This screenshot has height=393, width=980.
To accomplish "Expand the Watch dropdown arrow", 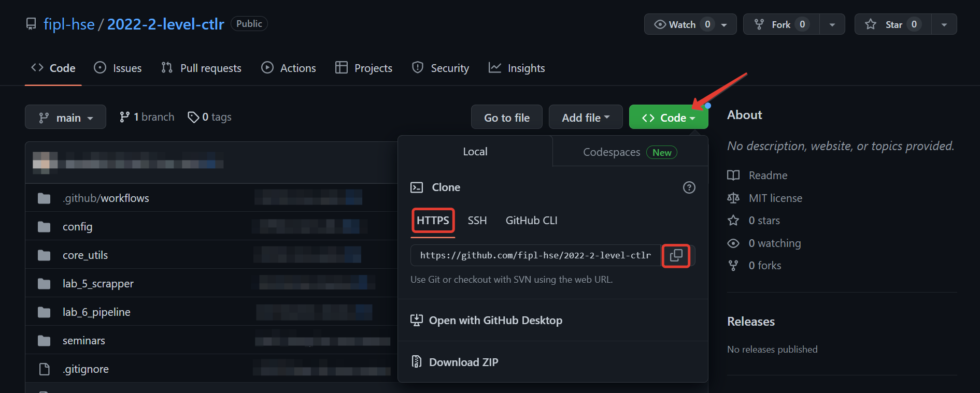I will 725,24.
